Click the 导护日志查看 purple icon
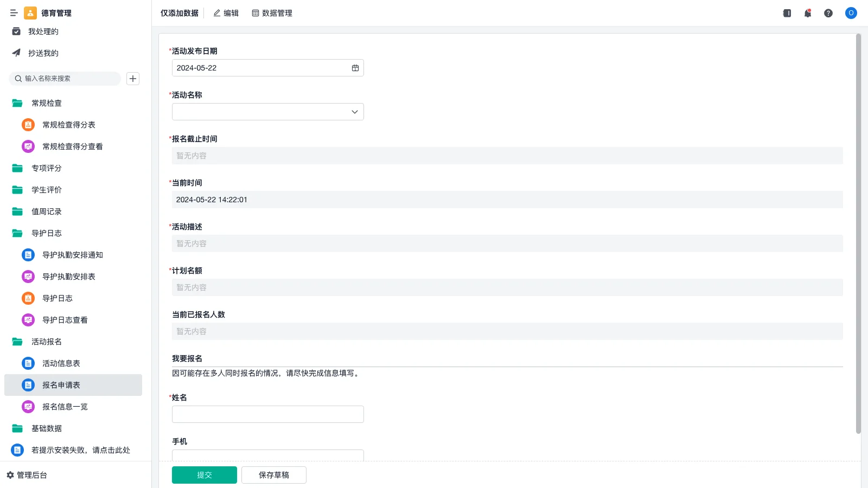This screenshot has width=868, height=488. point(28,320)
